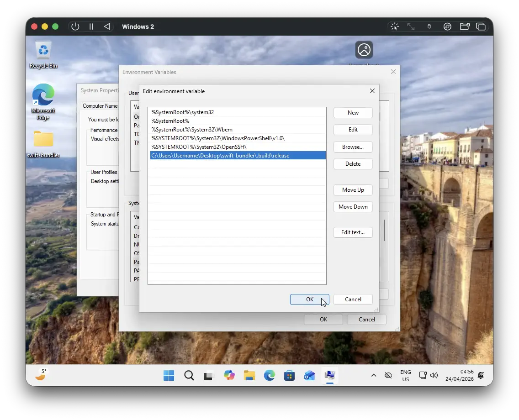Image resolution: width=519 pixels, height=420 pixels.
Task: Switch to Computer Name tab in System Properties
Action: coord(100,106)
